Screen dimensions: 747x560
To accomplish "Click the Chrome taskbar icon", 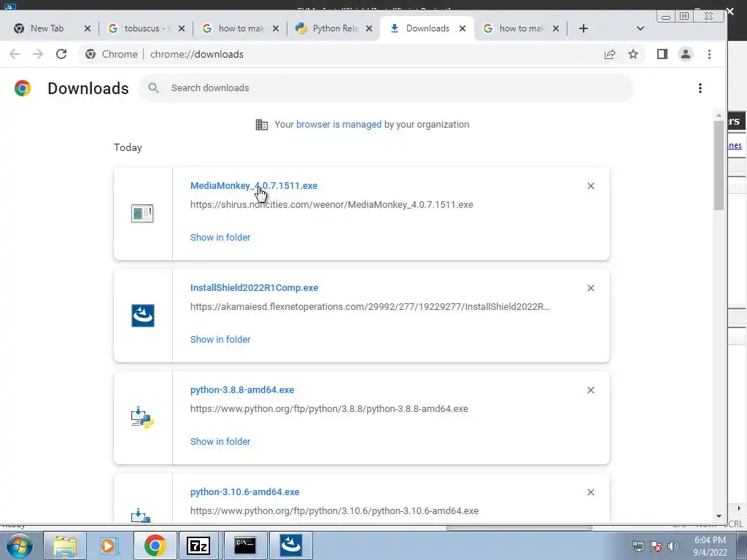I will coord(155,545).
